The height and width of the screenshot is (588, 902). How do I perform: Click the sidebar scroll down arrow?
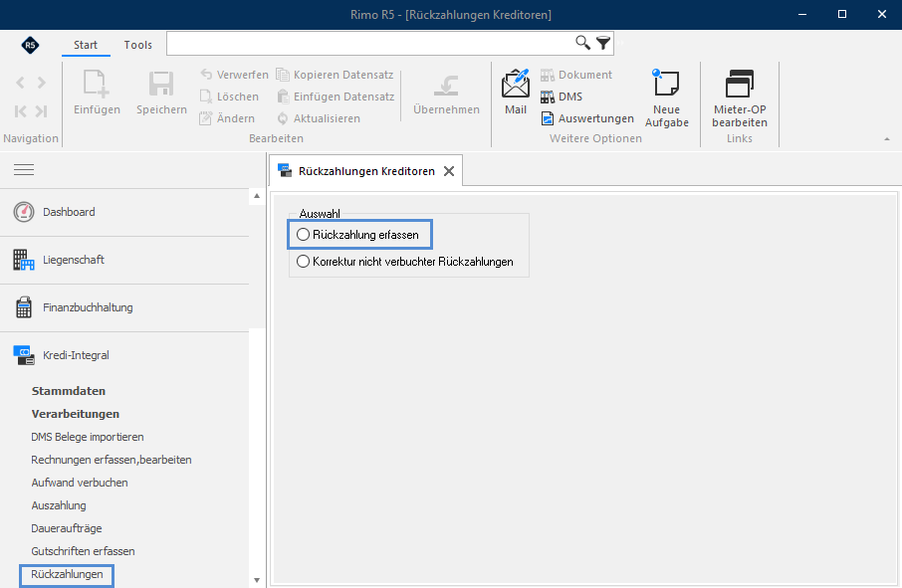pyautogui.click(x=257, y=580)
